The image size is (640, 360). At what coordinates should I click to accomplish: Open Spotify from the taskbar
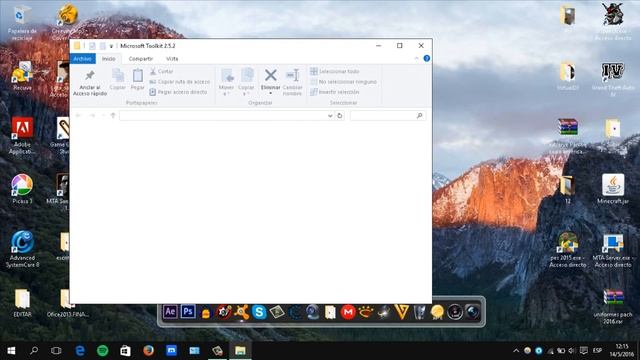tap(102, 351)
